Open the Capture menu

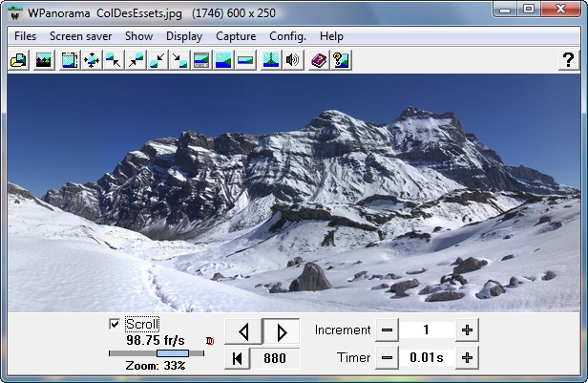[x=236, y=36]
